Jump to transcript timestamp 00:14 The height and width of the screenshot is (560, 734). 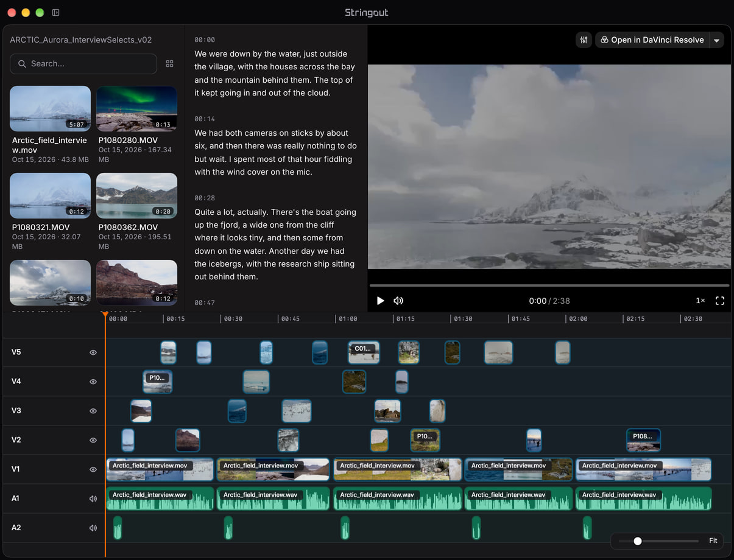tap(204, 119)
